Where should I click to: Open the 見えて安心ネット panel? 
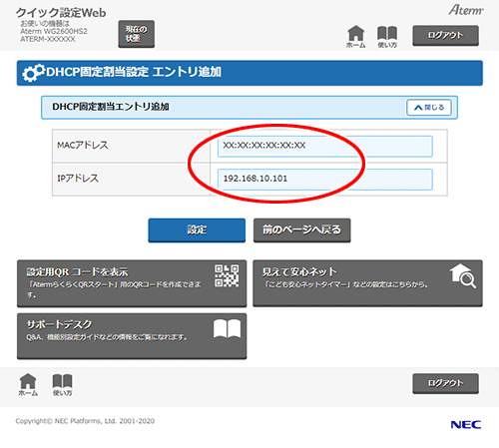pos(367,283)
